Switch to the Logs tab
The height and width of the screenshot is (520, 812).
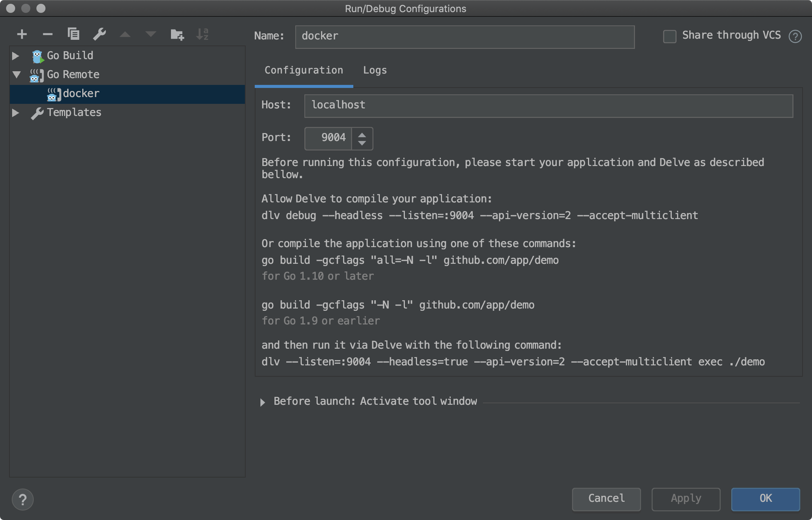click(375, 70)
